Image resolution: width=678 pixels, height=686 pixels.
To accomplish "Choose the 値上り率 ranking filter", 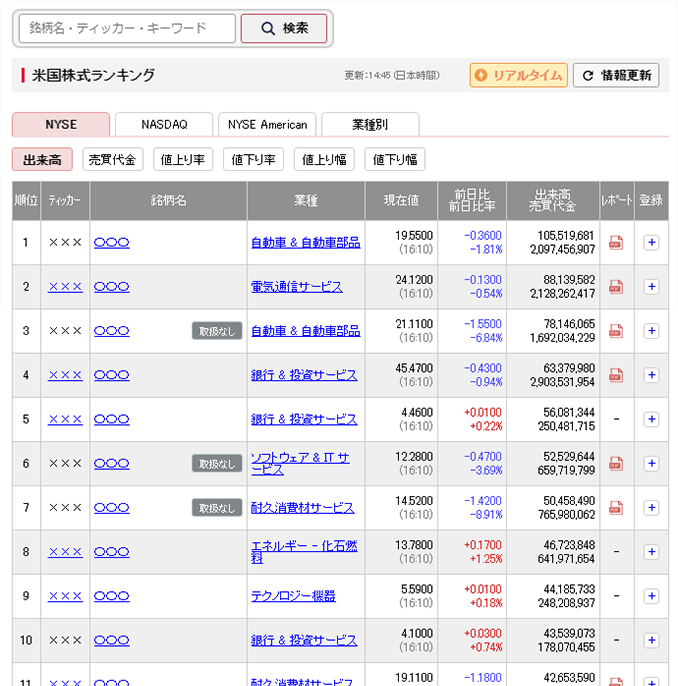I will click(x=182, y=159).
